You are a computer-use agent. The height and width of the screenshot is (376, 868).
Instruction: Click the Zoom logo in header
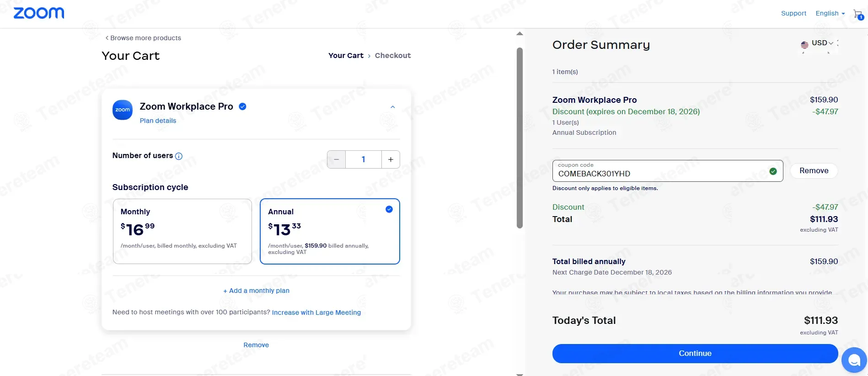pos(39,13)
